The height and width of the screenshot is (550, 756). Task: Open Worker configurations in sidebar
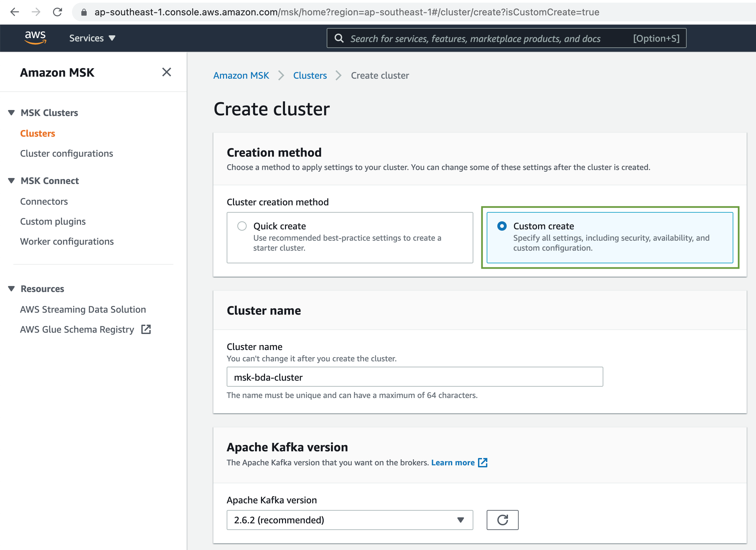(x=67, y=241)
